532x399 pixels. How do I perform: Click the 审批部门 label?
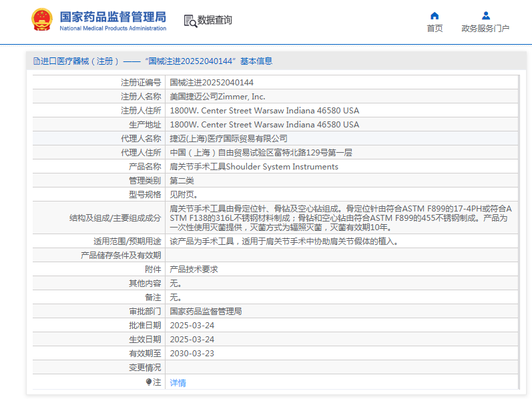click(x=145, y=312)
